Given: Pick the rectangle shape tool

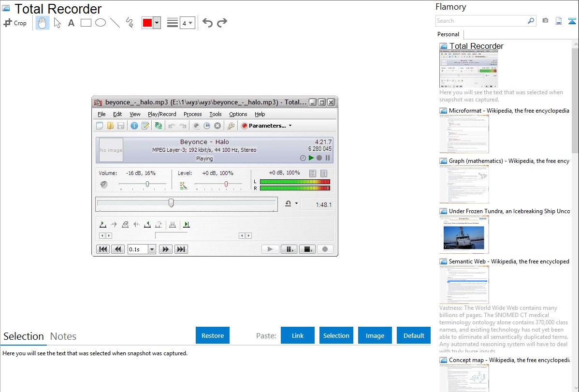Looking at the screenshot, I should point(86,23).
